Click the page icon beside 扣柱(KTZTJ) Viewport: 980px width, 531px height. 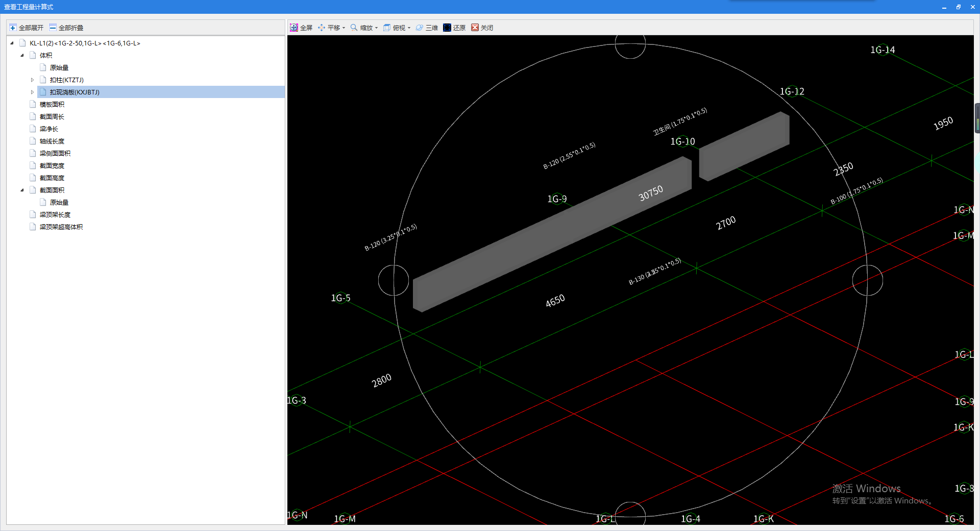(43, 80)
